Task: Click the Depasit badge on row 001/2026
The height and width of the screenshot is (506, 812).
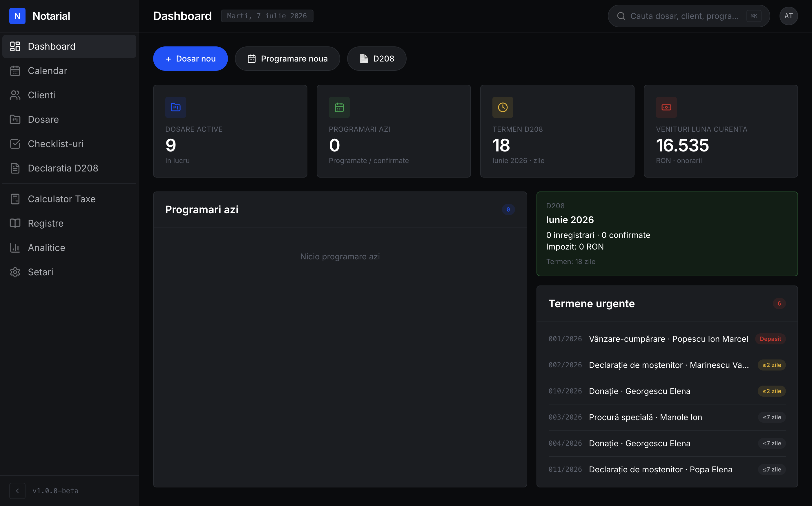Action: (x=770, y=339)
